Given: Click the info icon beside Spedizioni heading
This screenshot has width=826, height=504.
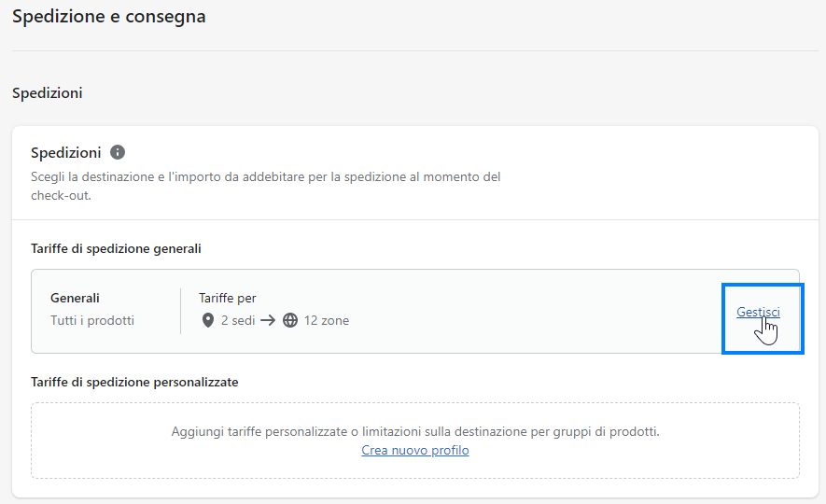Looking at the screenshot, I should 118,152.
